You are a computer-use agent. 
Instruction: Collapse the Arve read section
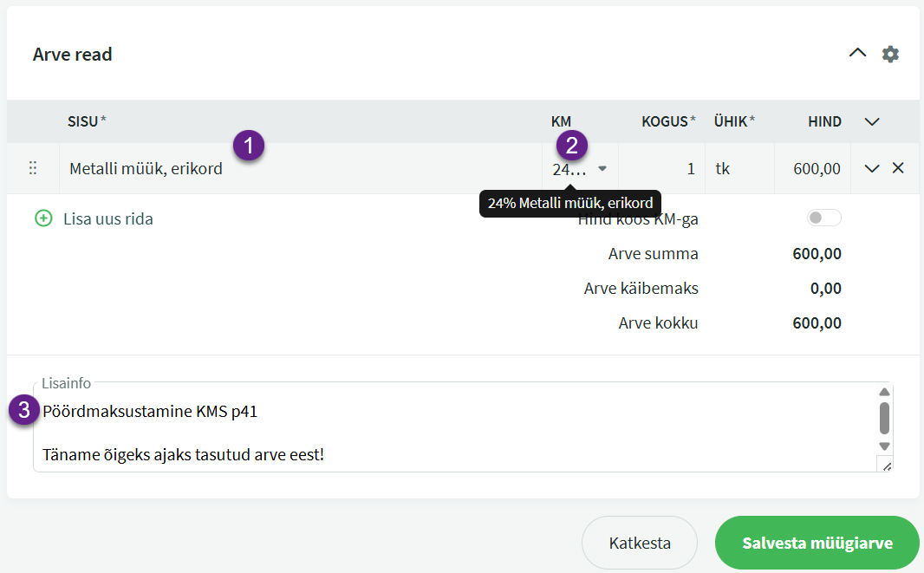pyautogui.click(x=857, y=53)
